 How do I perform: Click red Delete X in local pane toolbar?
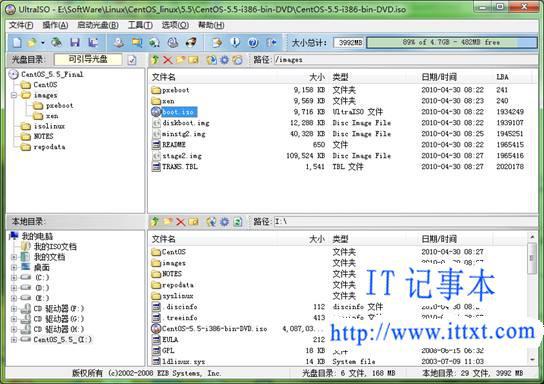(180, 221)
